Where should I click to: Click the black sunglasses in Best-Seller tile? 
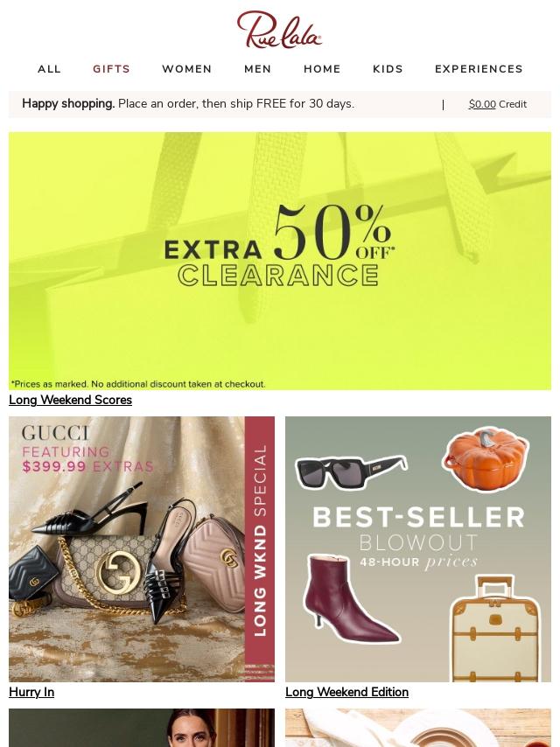point(351,471)
